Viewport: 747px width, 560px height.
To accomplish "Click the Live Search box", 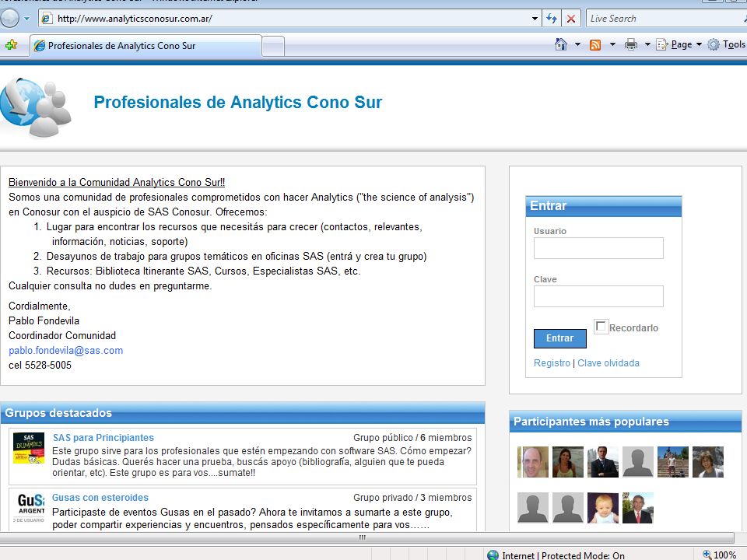I will [x=665, y=19].
